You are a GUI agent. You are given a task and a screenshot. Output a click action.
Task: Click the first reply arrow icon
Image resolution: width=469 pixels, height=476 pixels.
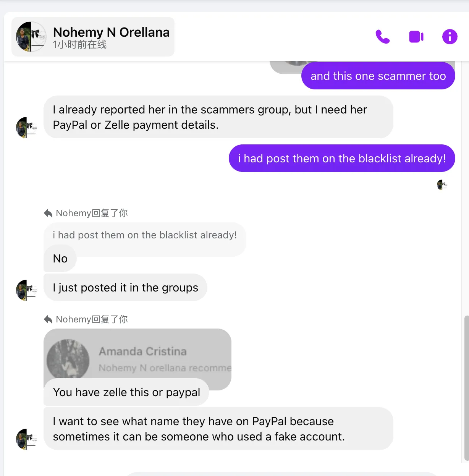coord(48,213)
